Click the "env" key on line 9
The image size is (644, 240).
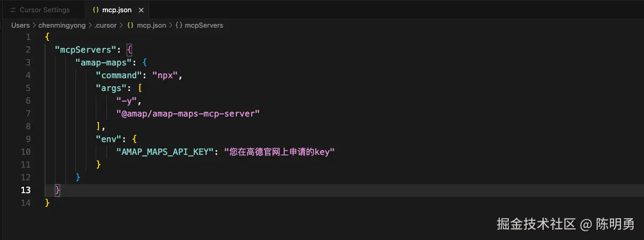[x=109, y=139]
